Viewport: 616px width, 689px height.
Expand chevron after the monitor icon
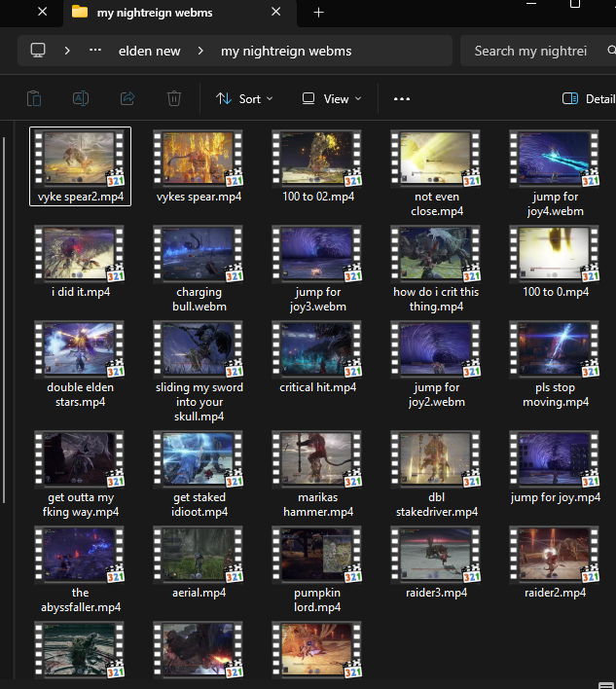coord(67,51)
